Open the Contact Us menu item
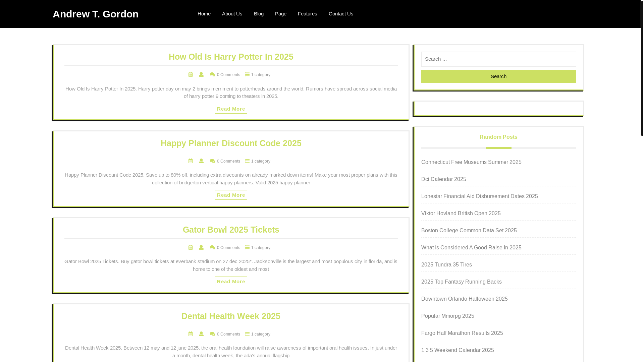This screenshot has height=362, width=644. coord(341,14)
